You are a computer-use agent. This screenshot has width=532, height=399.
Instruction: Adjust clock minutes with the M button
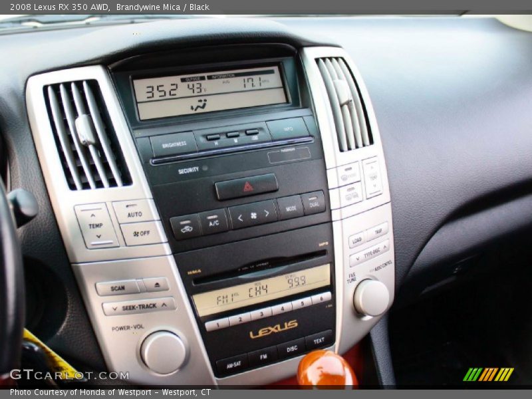pyautogui.click(x=233, y=135)
